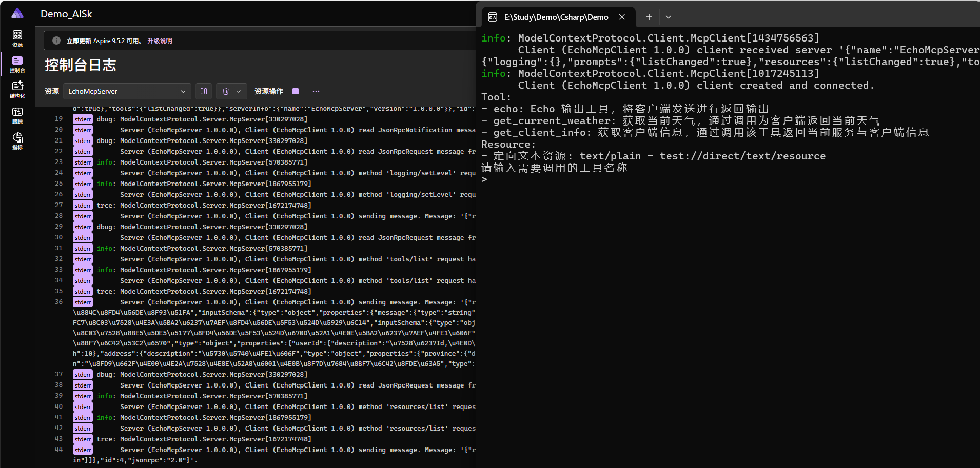Click the terminal tab's console icon

(x=493, y=17)
